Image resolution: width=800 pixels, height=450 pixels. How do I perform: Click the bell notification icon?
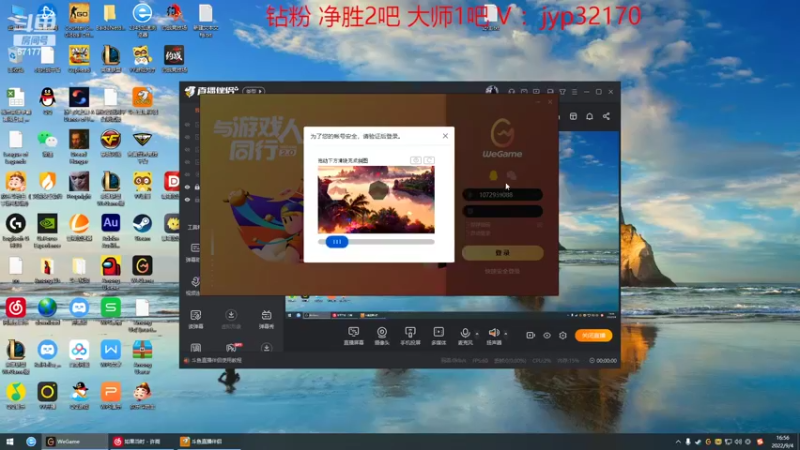[x=589, y=116]
